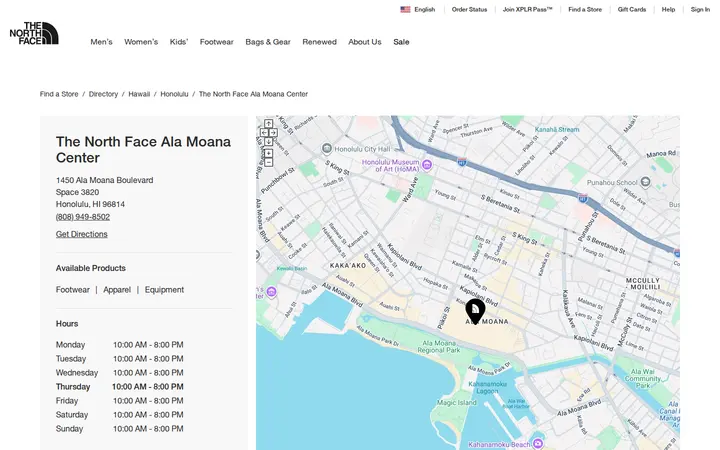The width and height of the screenshot is (720, 450).
Task: Open the About Us menu
Action: 365,42
